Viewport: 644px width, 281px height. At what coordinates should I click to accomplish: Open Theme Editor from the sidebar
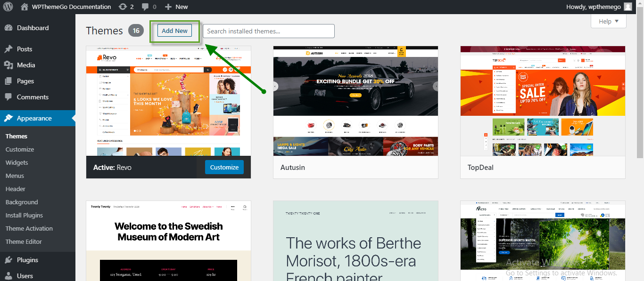[x=24, y=241]
